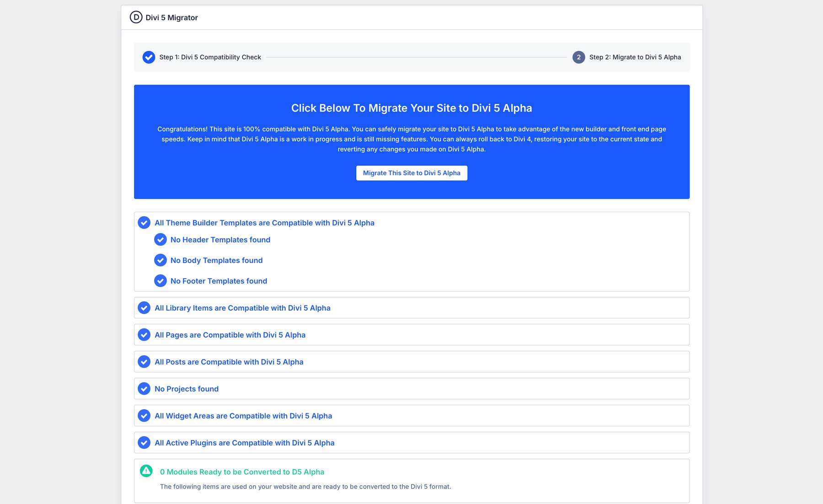Click the checkmark beside No Projects found
This screenshot has height=504, width=823.
click(144, 388)
